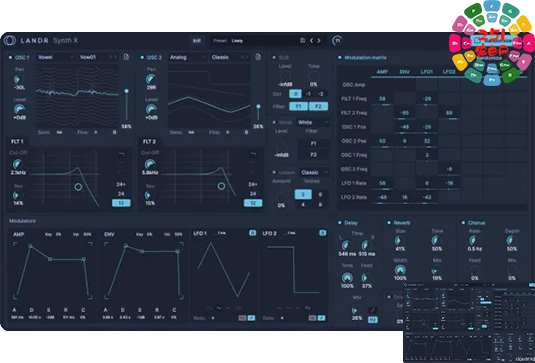Open the OSC 2 wavetable file icon
Image resolution: width=535 pixels, height=363 pixels.
pyautogui.click(x=258, y=57)
